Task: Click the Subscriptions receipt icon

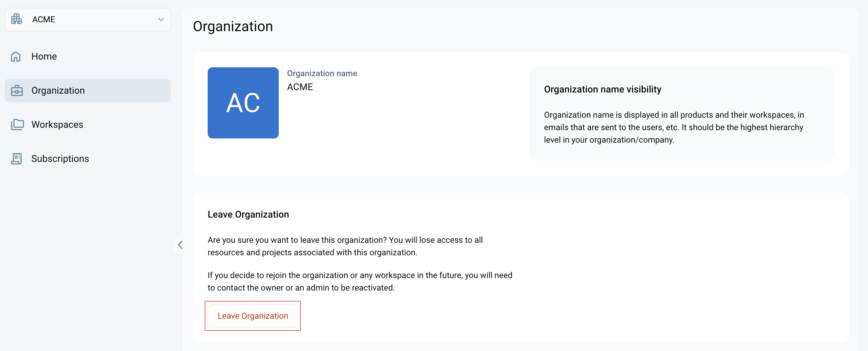Action: coord(17,159)
